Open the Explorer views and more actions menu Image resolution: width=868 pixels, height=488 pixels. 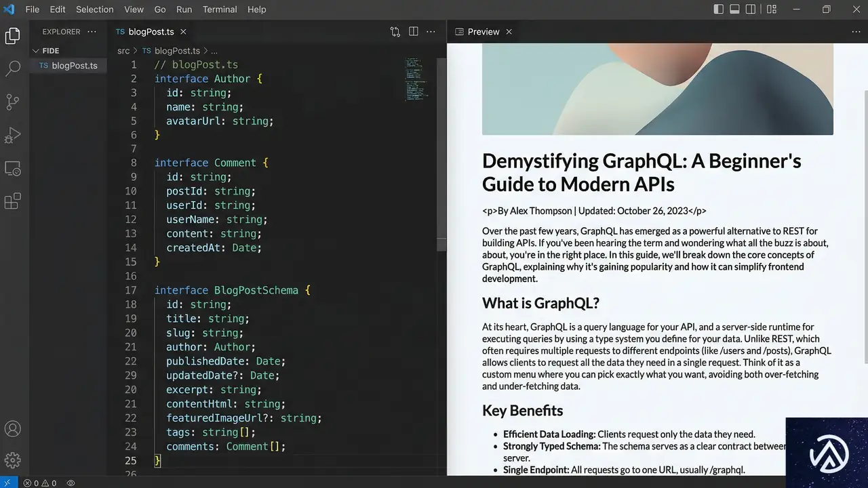[x=92, y=32]
